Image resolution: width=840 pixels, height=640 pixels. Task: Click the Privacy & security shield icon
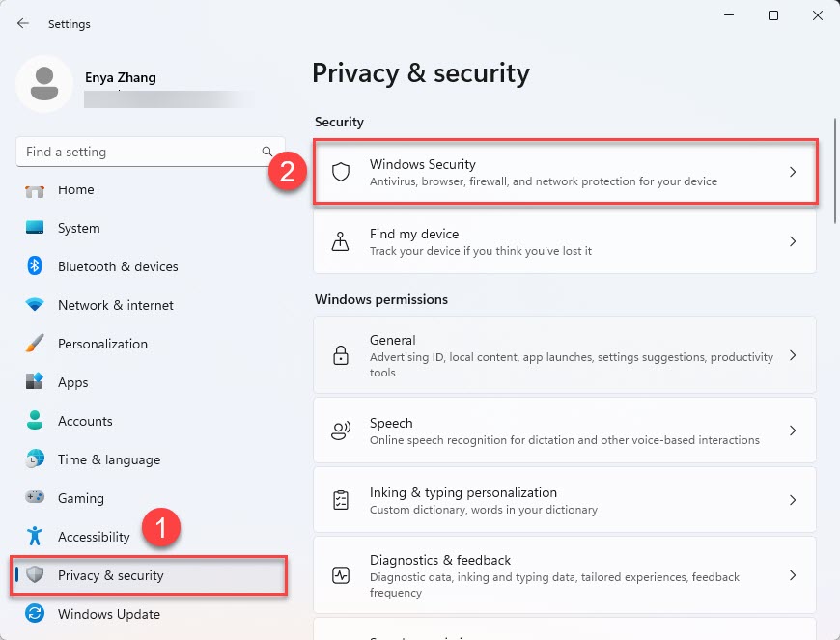[x=35, y=574]
